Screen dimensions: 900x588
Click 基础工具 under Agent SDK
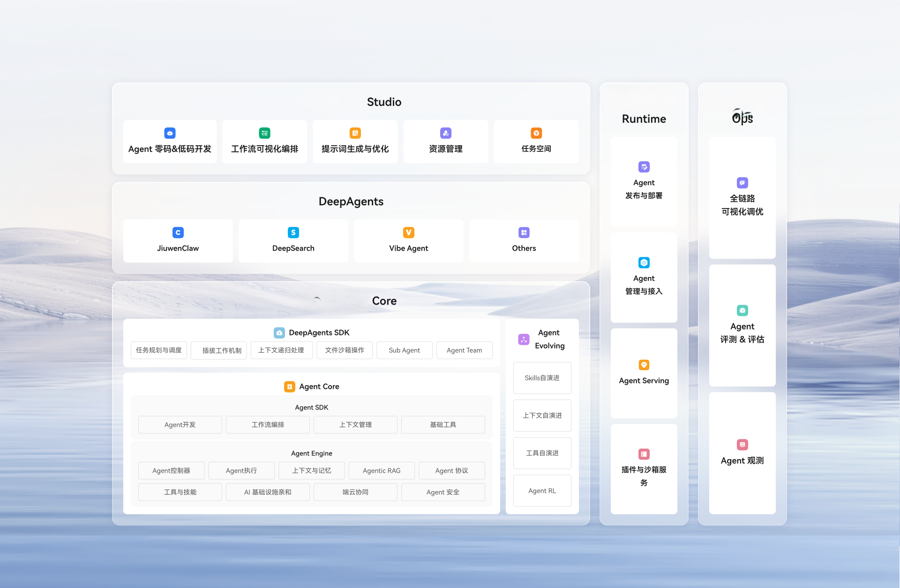pyautogui.click(x=443, y=424)
